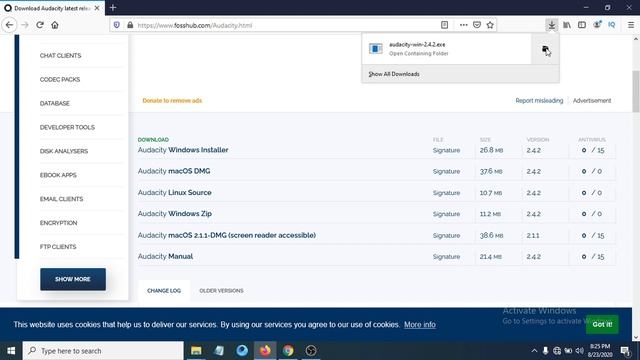Open new browser tab

pyautogui.click(x=113, y=8)
